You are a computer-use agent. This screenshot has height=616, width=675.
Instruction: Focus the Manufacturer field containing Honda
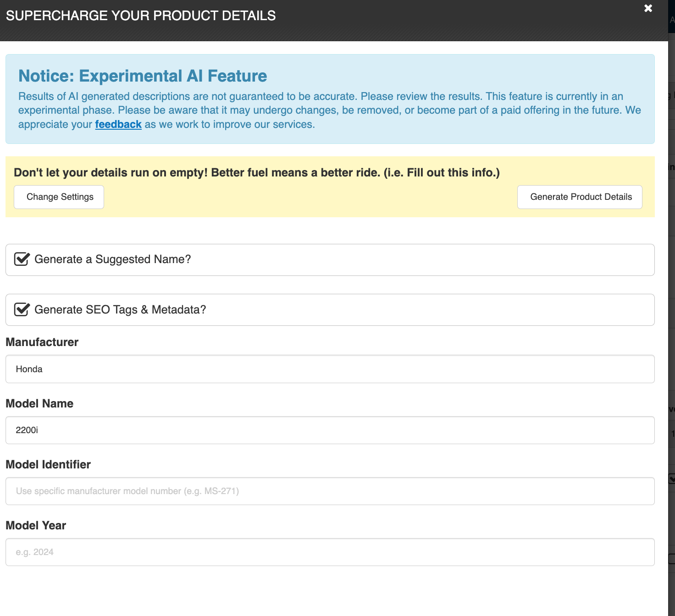click(330, 369)
